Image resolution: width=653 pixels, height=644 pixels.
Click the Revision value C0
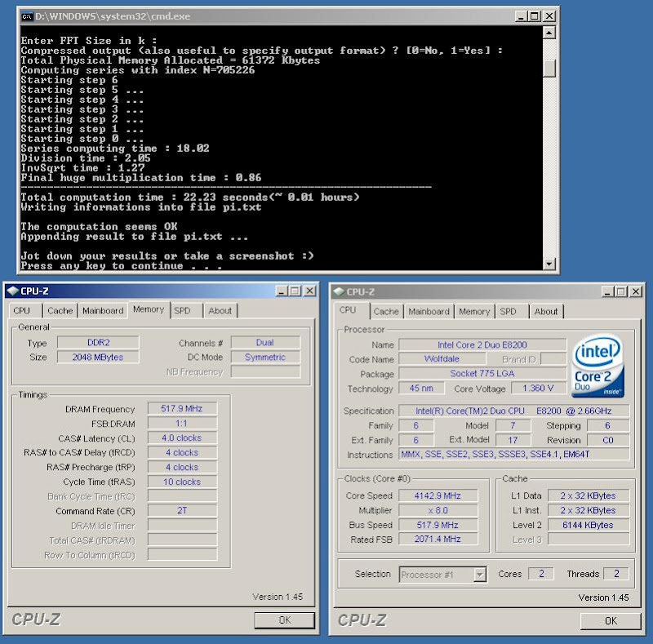coord(608,440)
